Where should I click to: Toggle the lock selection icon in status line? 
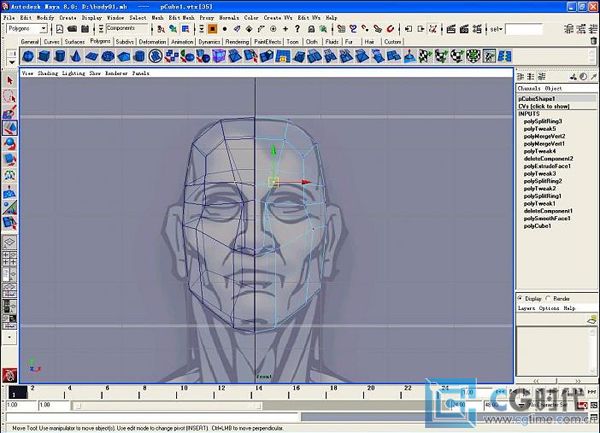click(x=311, y=29)
